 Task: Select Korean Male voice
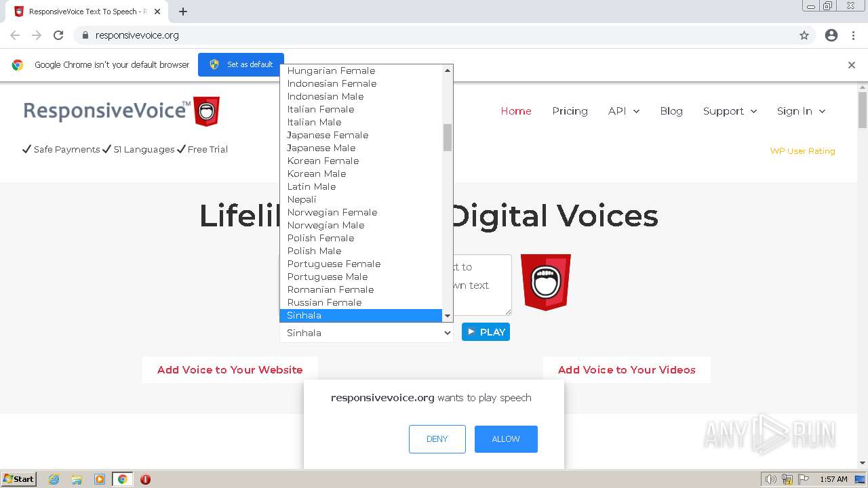pos(361,174)
